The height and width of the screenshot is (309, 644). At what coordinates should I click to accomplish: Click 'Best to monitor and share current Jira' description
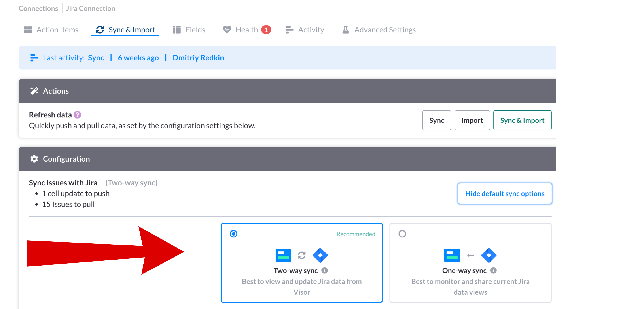(x=470, y=287)
